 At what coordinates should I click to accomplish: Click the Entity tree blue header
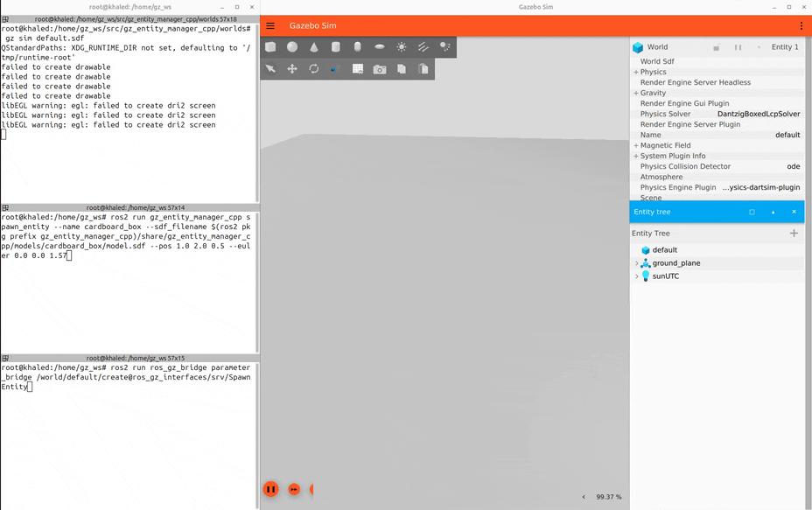pyautogui.click(x=717, y=212)
